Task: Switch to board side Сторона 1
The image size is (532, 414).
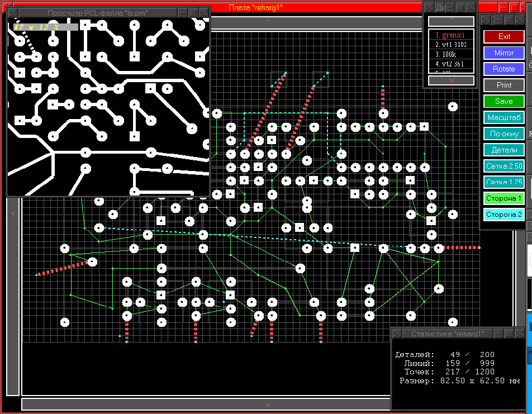Action: click(504, 198)
